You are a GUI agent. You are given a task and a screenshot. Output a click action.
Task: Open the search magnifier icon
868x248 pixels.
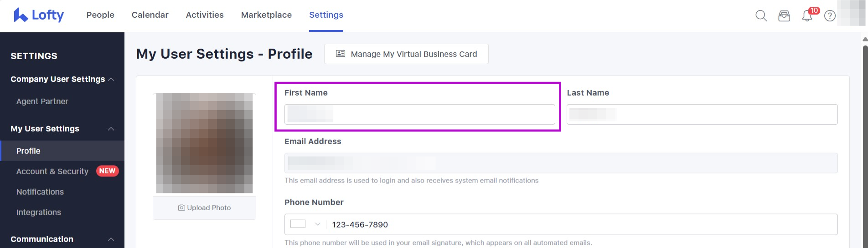(x=761, y=16)
